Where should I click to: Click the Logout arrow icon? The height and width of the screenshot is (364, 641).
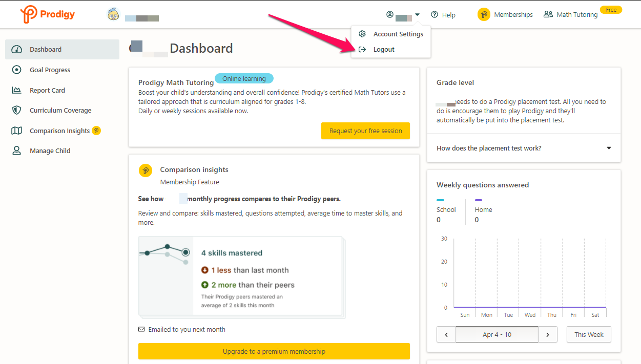[x=362, y=49]
